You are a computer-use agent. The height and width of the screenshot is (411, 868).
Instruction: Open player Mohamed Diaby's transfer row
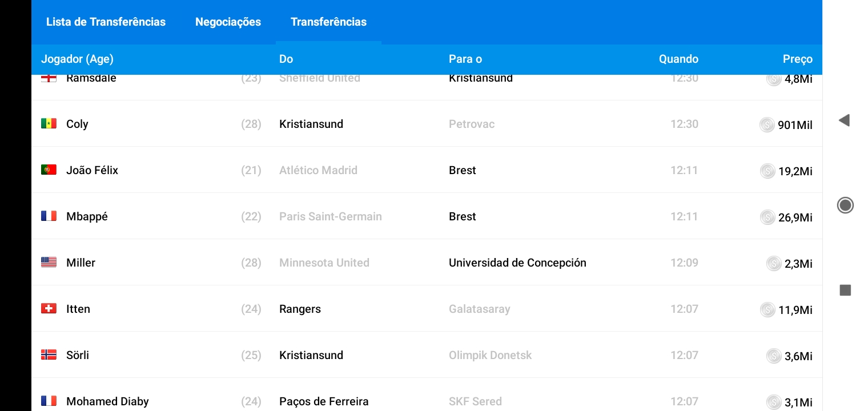[x=107, y=401]
